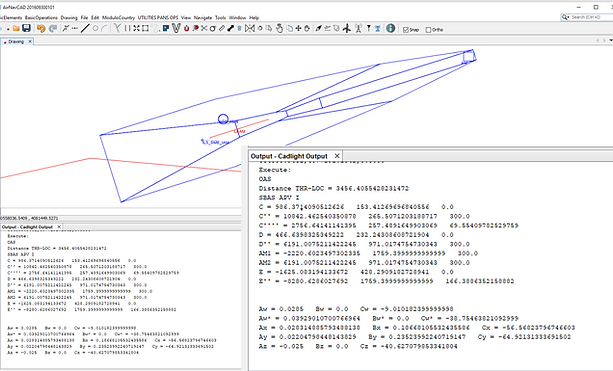Click the compass V-shaped tool icon

click(176, 28)
